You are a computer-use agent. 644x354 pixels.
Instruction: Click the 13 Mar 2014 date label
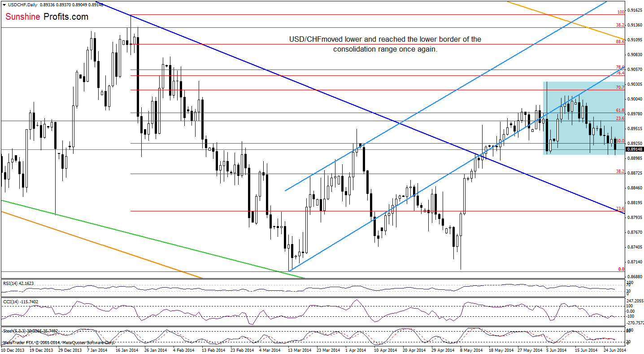tap(299, 350)
